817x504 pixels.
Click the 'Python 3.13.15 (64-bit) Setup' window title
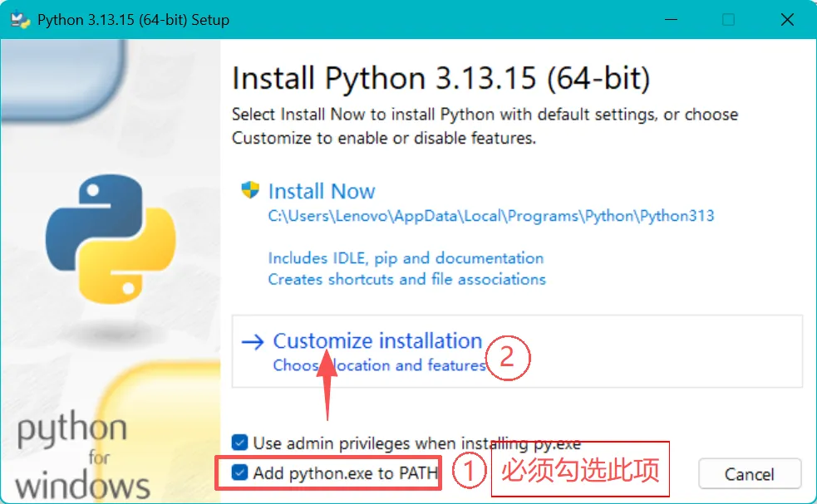click(133, 20)
